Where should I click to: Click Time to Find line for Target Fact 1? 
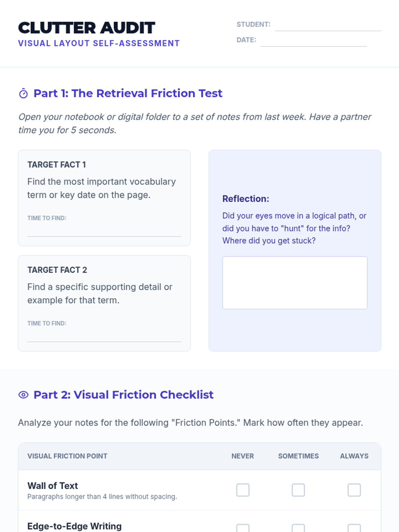pos(104,231)
